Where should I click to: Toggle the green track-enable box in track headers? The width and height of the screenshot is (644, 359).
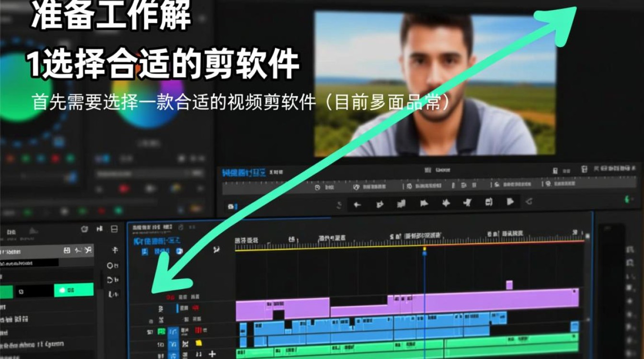click(161, 331)
